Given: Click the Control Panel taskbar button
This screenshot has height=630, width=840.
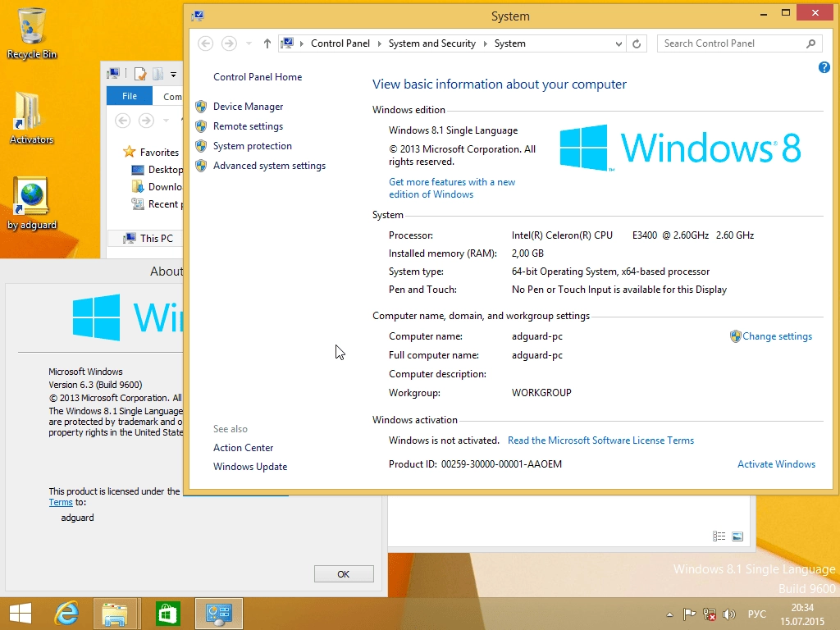Looking at the screenshot, I should point(219,614).
